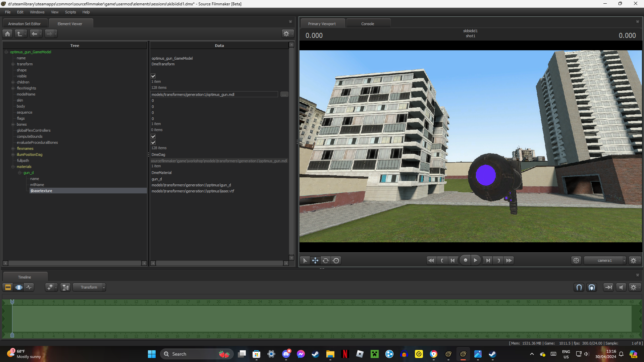Jump to the out-point bracket
The height and width of the screenshot is (362, 644).
click(x=498, y=260)
